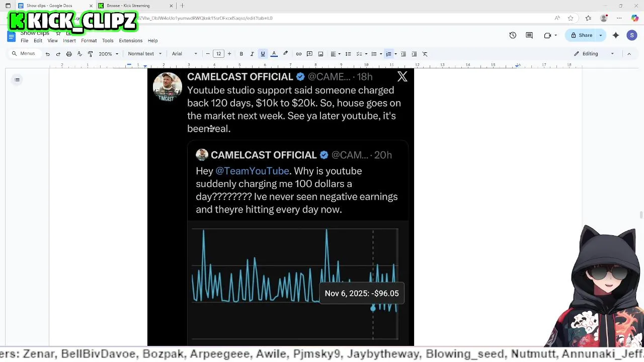644x362 pixels.
Task: Close the Browse - Kick Streaming tab
Action: 171,6
